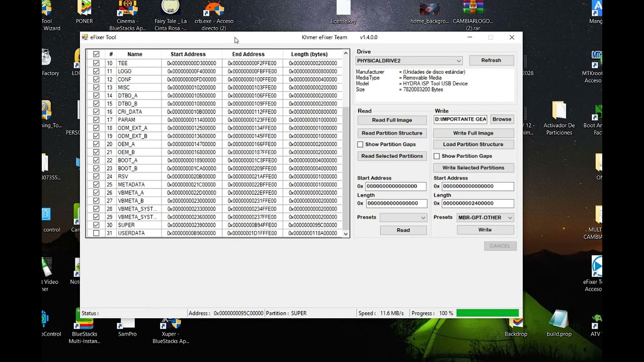Open the PHYSICALDRIVE2 drive dropdown
The height and width of the screenshot is (362, 644).
tap(409, 61)
